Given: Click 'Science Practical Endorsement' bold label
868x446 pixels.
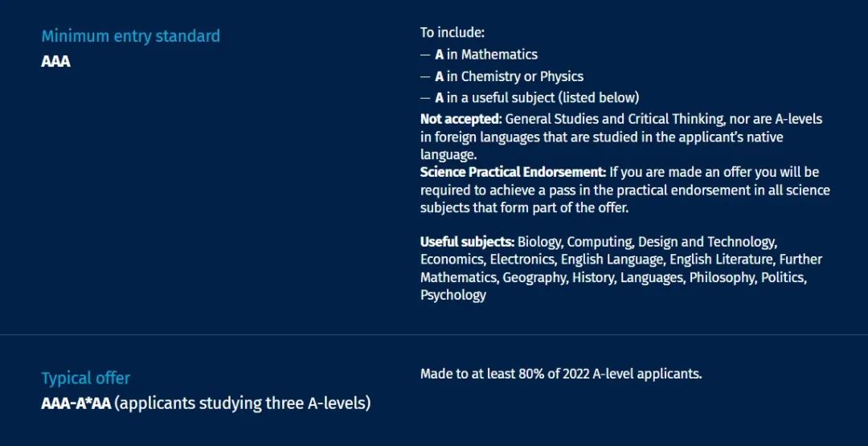Looking at the screenshot, I should point(513,172).
